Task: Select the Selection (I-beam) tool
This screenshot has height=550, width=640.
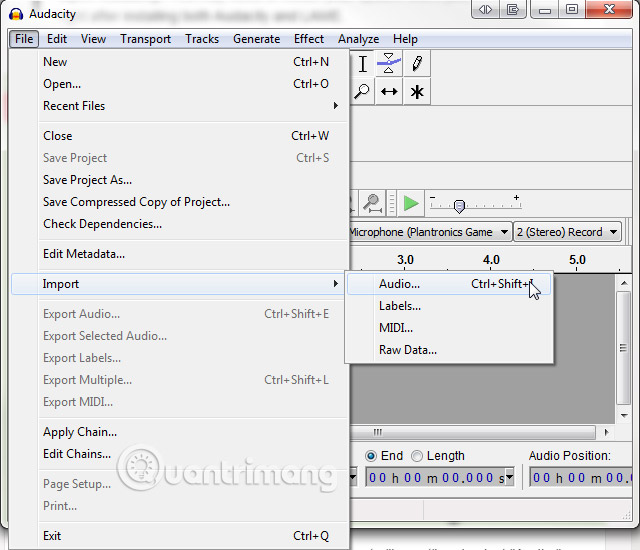Action: coord(362,64)
